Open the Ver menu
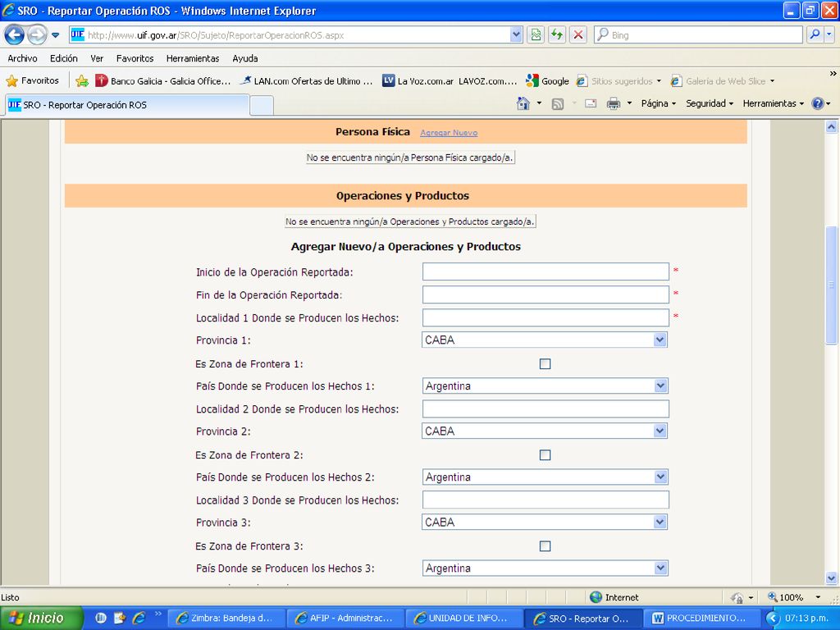Viewport: 840px width, 630px height. (x=97, y=58)
